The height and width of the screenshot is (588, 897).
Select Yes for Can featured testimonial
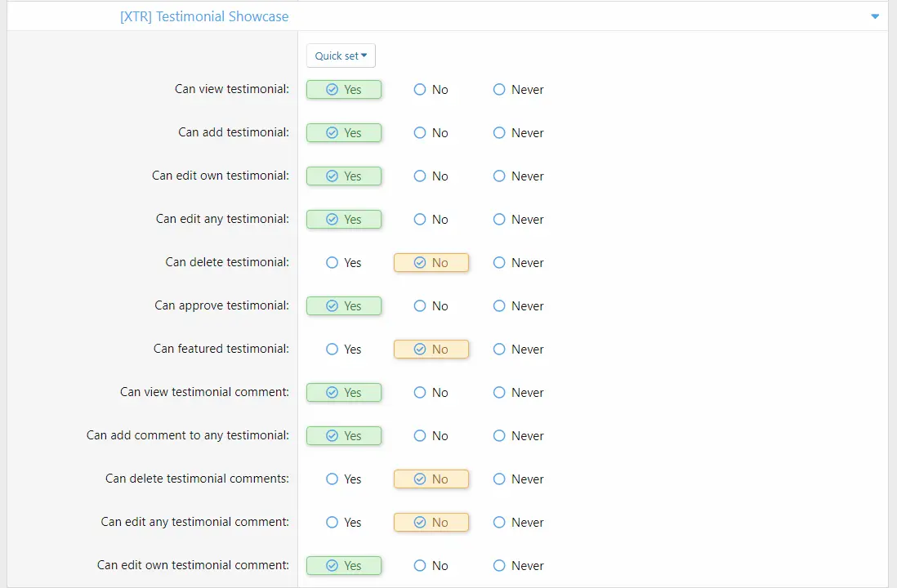coord(344,350)
